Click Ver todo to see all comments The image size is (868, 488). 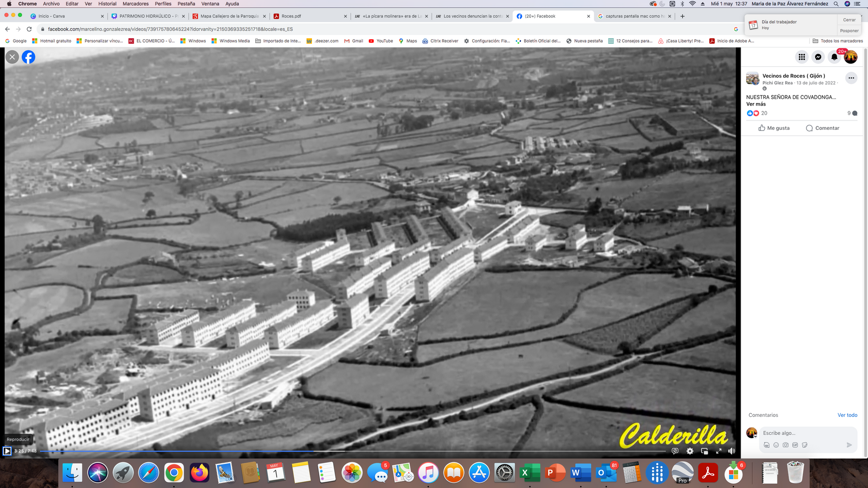pos(847,415)
